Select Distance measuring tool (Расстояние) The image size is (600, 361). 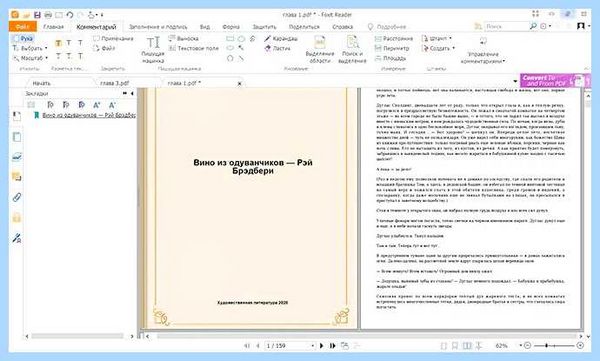tap(394, 38)
